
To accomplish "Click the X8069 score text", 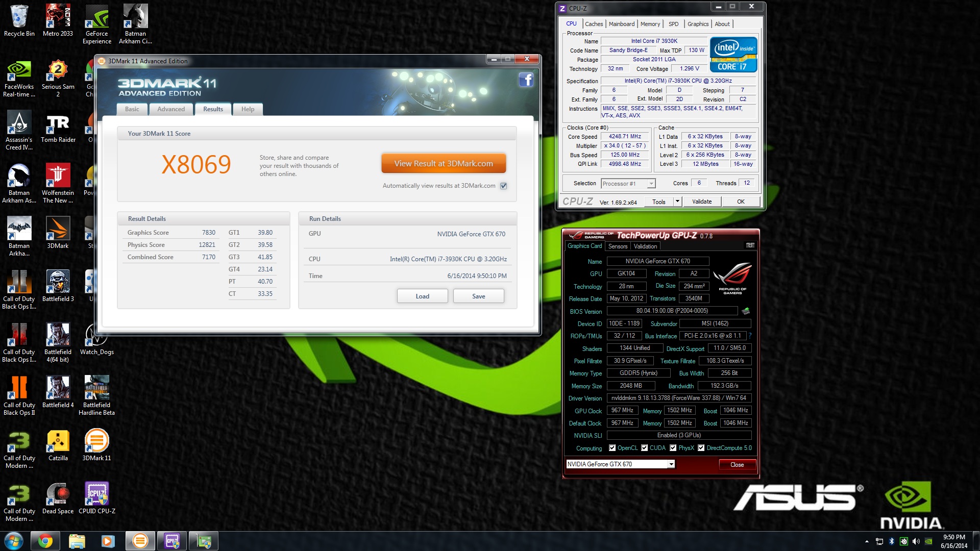I will (196, 164).
